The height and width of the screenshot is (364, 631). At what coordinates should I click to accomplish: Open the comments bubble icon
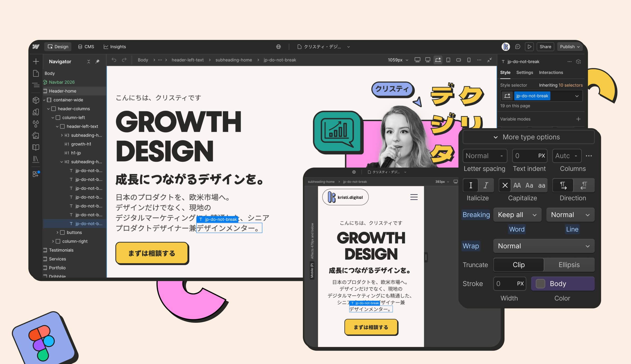517,47
